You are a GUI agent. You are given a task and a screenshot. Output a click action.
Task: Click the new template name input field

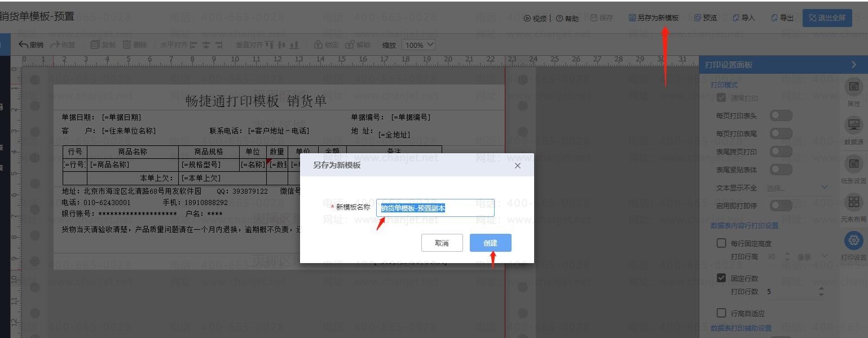click(x=435, y=208)
